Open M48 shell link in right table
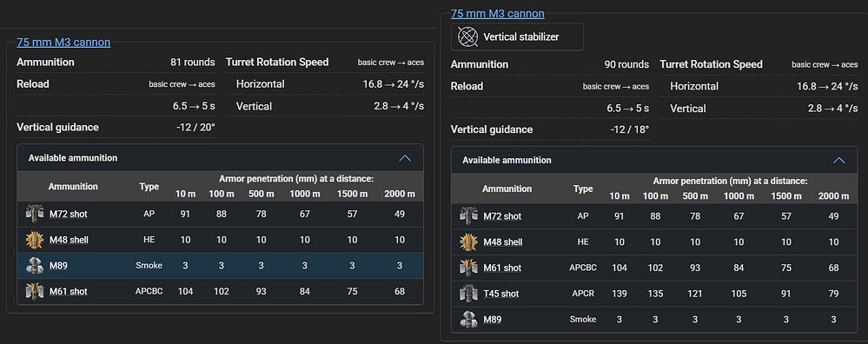This screenshot has height=344, width=868. 503,242
